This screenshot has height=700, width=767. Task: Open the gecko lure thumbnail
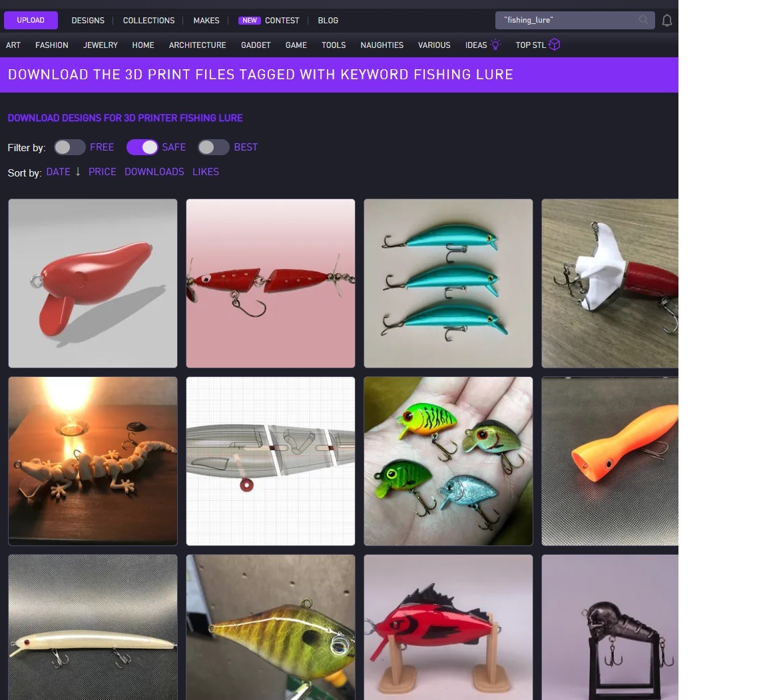[x=93, y=460]
